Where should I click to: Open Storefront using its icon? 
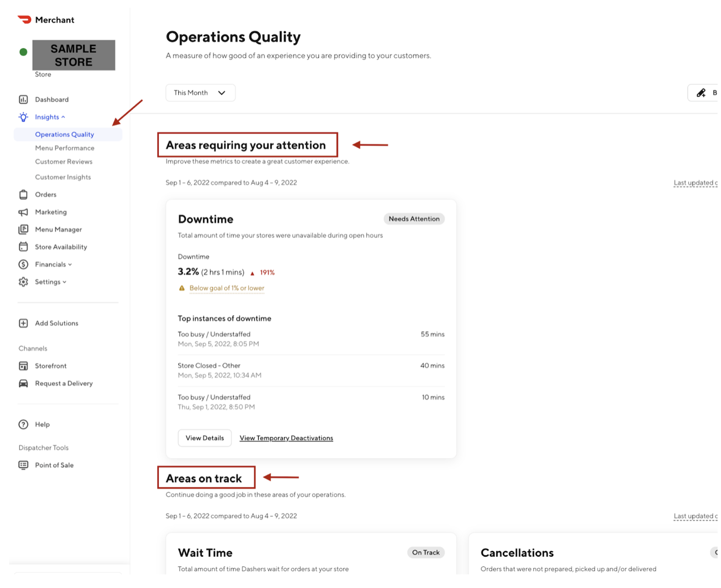23,366
